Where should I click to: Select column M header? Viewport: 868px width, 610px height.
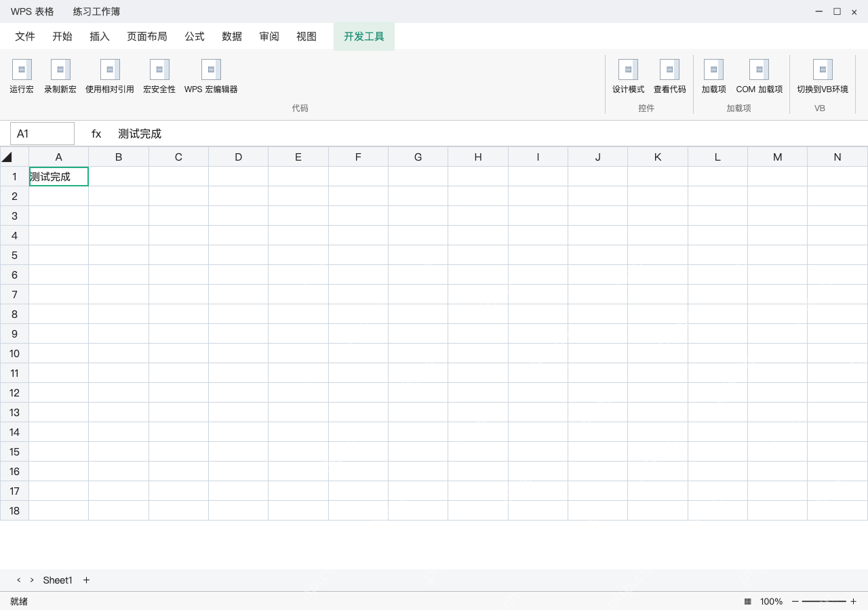(777, 157)
